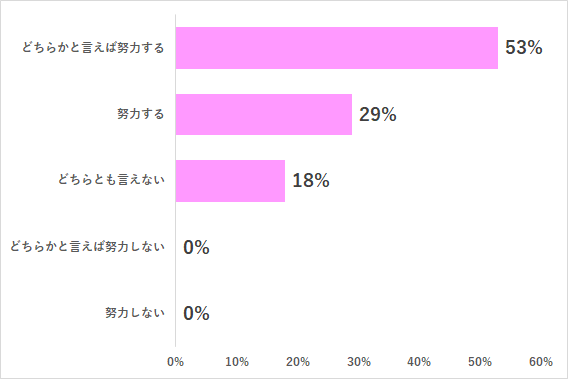
Task: Select the 18% data label
Action: [x=311, y=180]
